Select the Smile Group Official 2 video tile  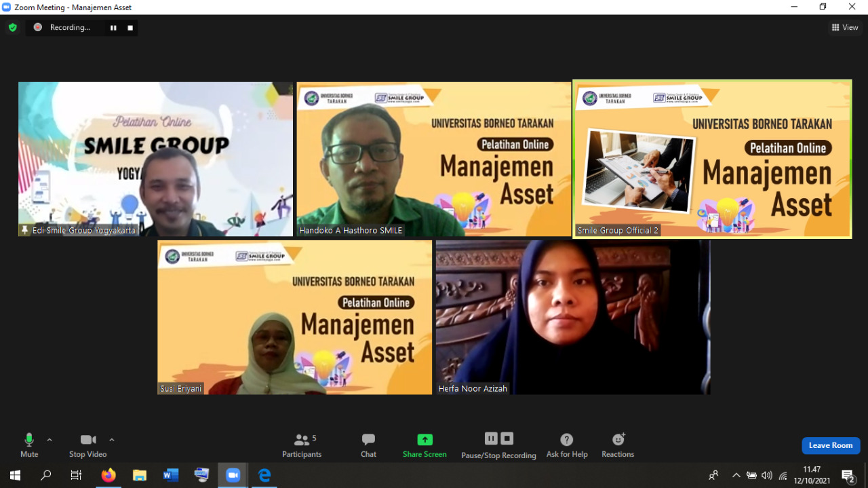pos(712,159)
